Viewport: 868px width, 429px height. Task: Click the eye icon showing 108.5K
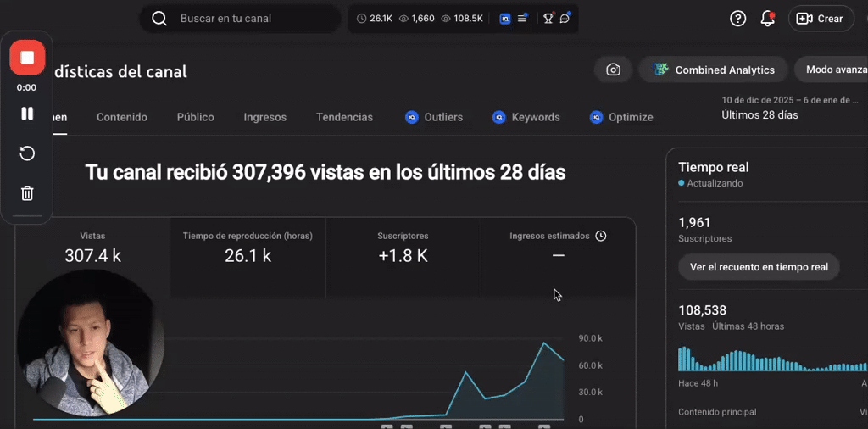pos(462,19)
